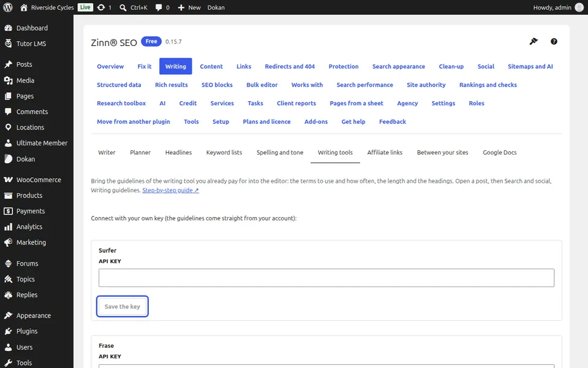Click the WordPress logo in admin bar
Screen dimensions: 588x368
tap(8, 7)
